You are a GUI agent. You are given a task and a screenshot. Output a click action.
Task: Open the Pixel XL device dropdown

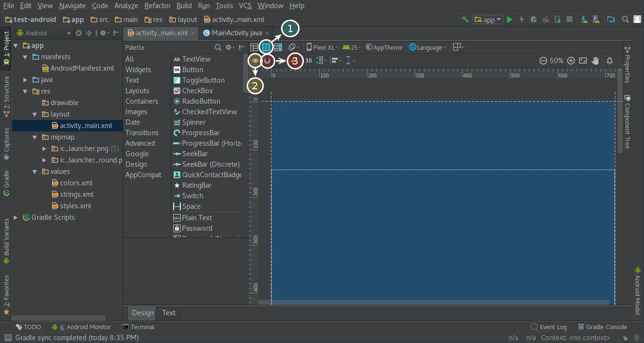[322, 47]
